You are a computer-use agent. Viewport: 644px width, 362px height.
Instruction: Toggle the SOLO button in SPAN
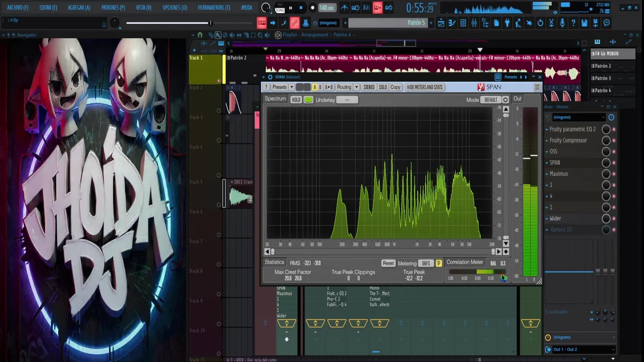click(383, 87)
